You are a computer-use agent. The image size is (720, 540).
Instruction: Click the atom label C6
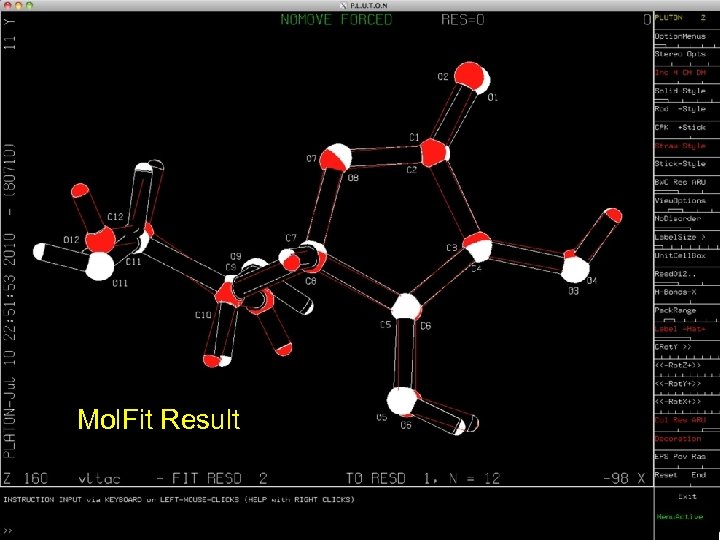(x=426, y=326)
